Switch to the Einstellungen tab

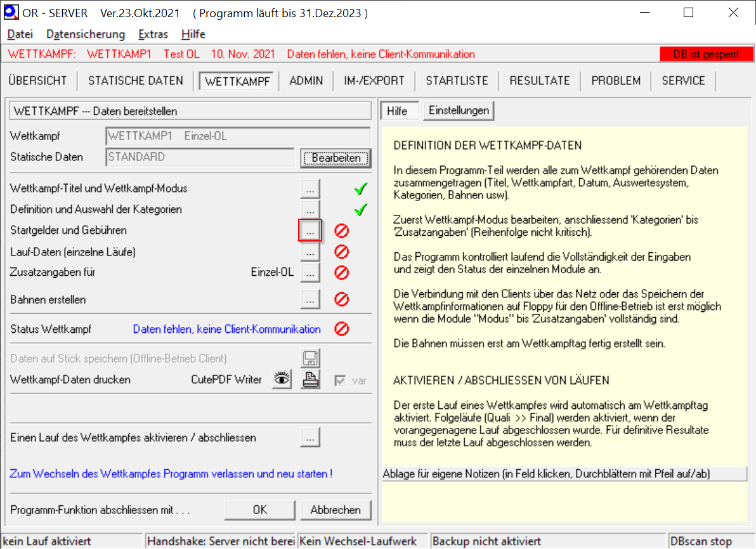click(x=459, y=110)
